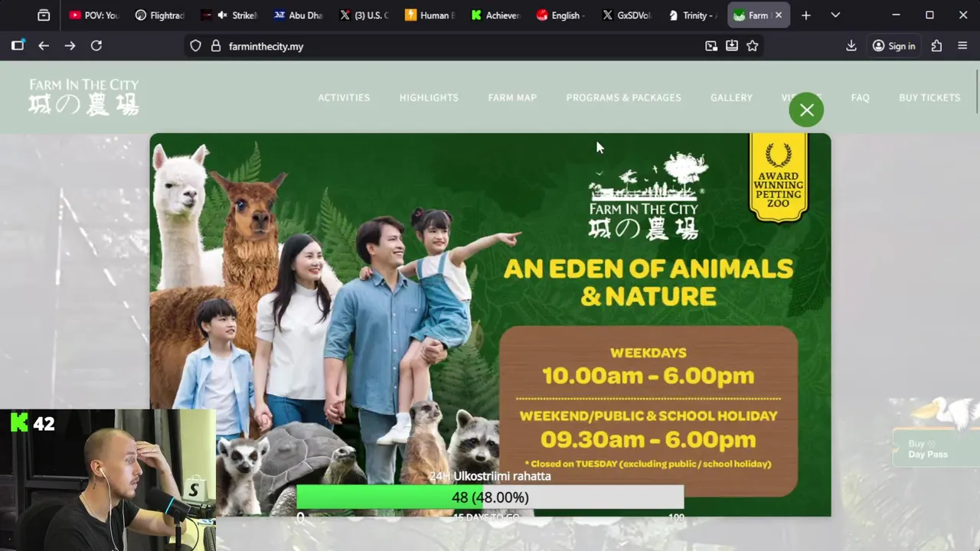Screen dimensions: 980x551
Task: Switch to the Flightradar tab
Action: coord(159,15)
